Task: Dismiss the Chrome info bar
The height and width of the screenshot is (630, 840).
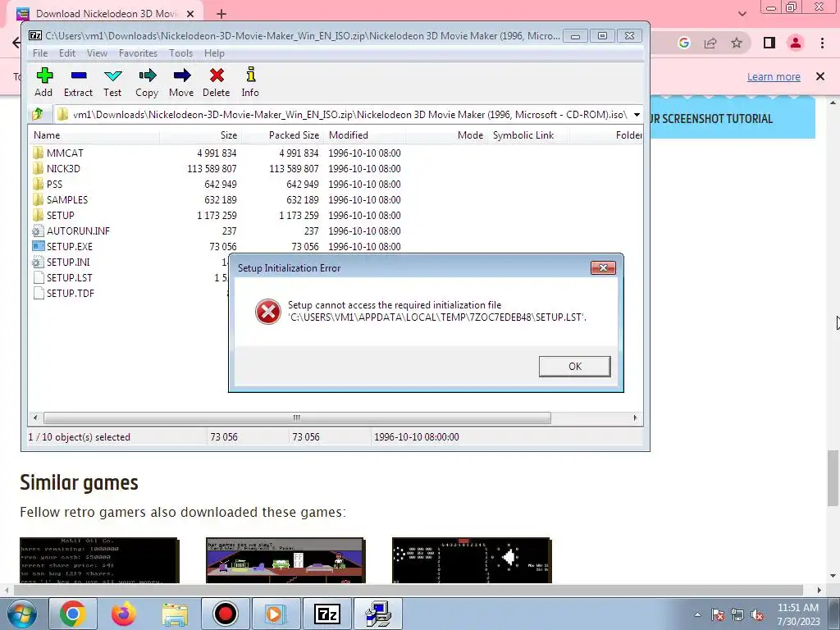Action: point(820,76)
